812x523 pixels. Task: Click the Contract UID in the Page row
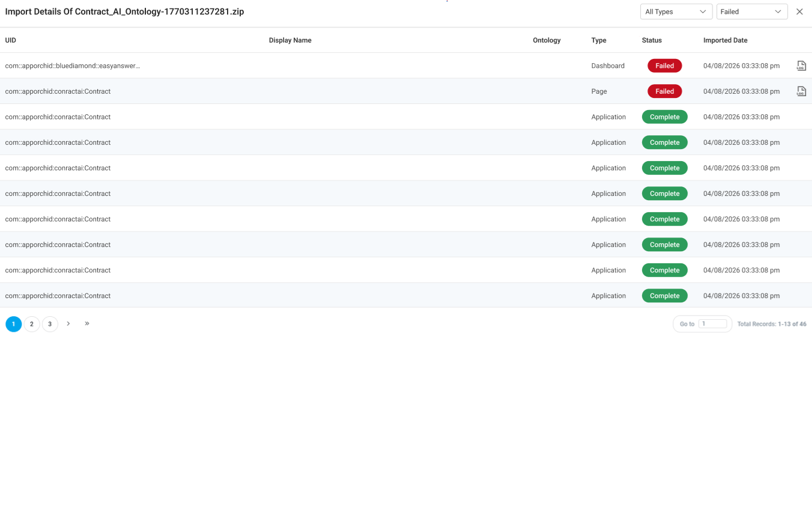(58, 91)
